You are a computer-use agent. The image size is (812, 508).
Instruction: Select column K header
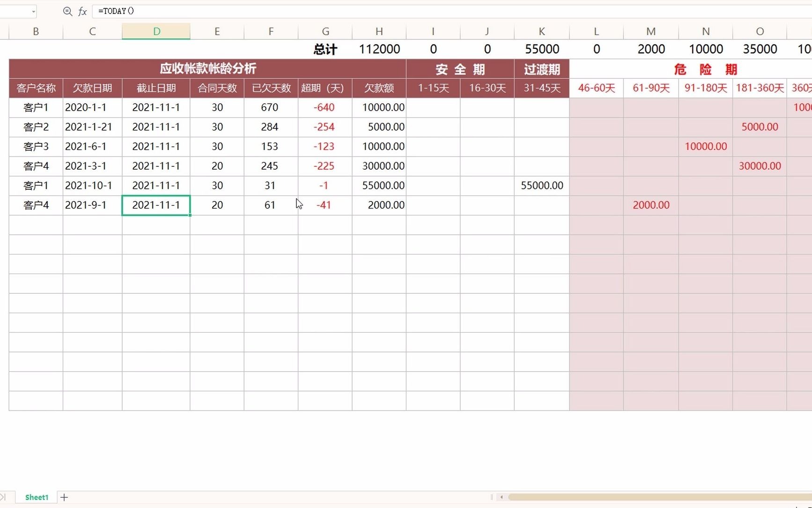click(542, 31)
